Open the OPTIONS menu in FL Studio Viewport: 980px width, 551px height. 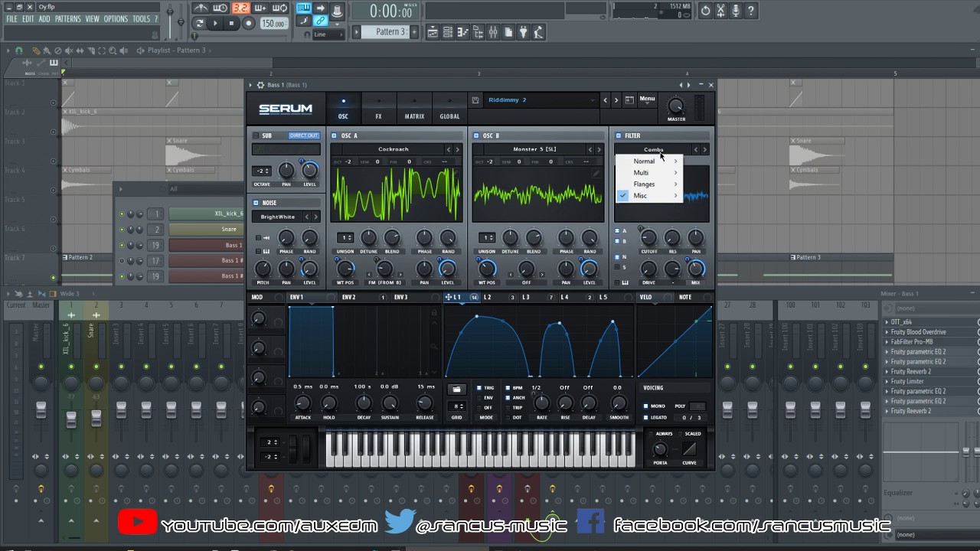point(116,19)
